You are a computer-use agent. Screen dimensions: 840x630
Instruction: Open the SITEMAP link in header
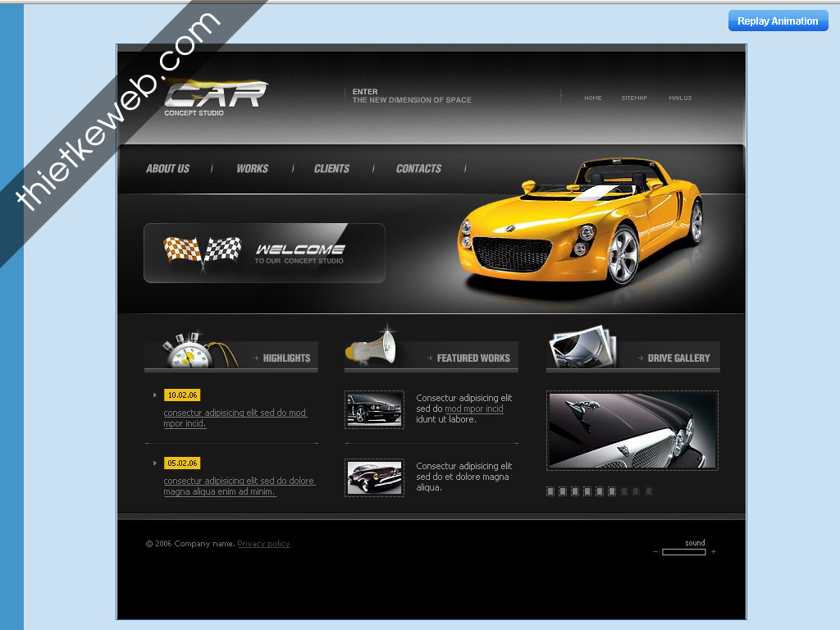[634, 98]
